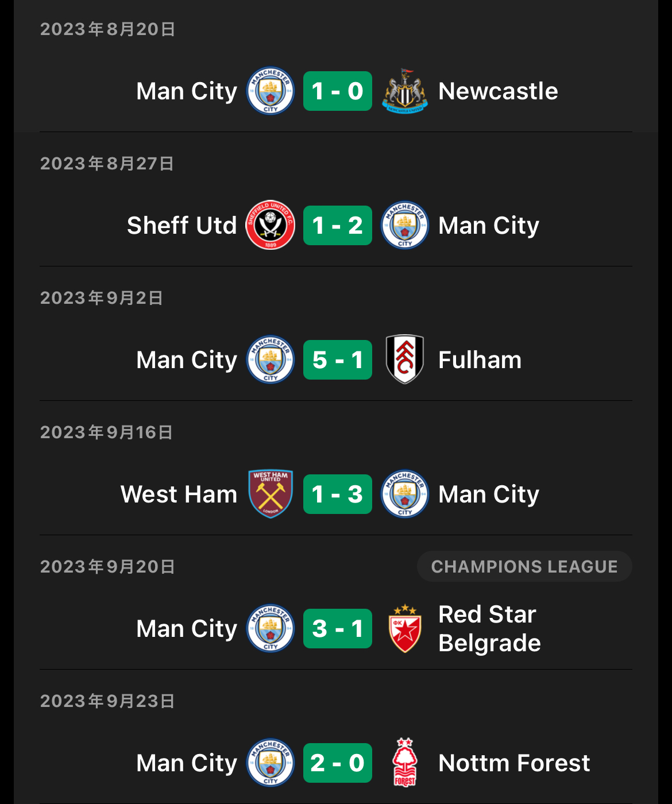Tap the Sheffield United crest
This screenshot has width=672, height=804.
tap(271, 225)
